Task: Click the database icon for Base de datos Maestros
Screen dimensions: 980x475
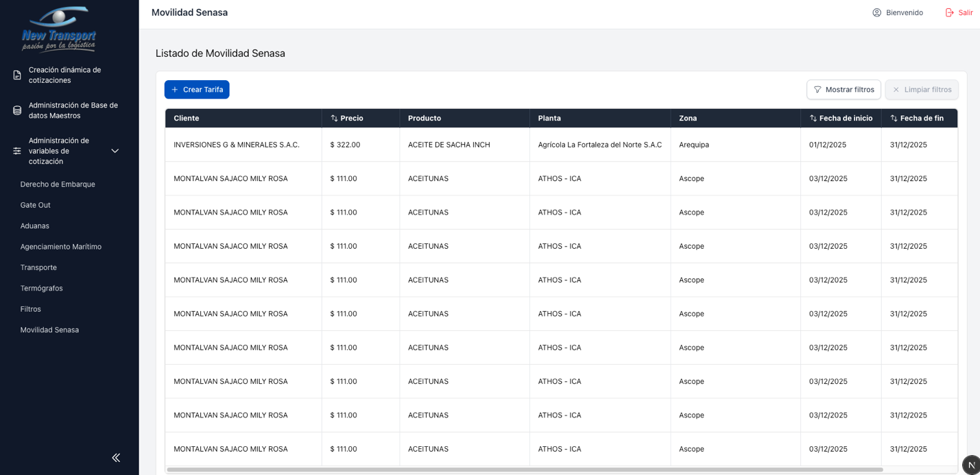Action: click(17, 110)
